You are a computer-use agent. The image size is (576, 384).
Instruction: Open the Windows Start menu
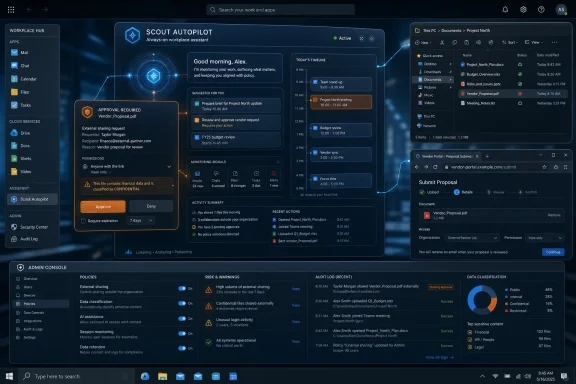(x=10, y=376)
